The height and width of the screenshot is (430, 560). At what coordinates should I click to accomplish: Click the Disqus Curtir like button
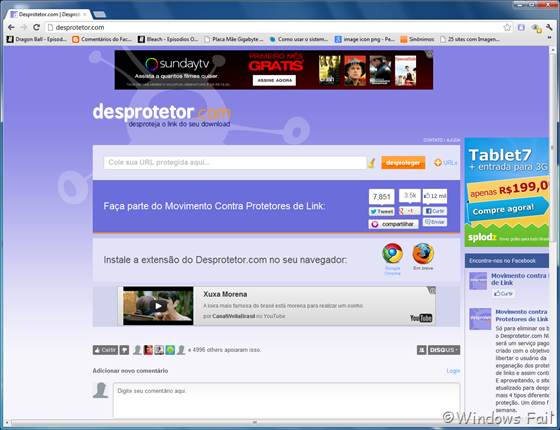pyautogui.click(x=105, y=350)
